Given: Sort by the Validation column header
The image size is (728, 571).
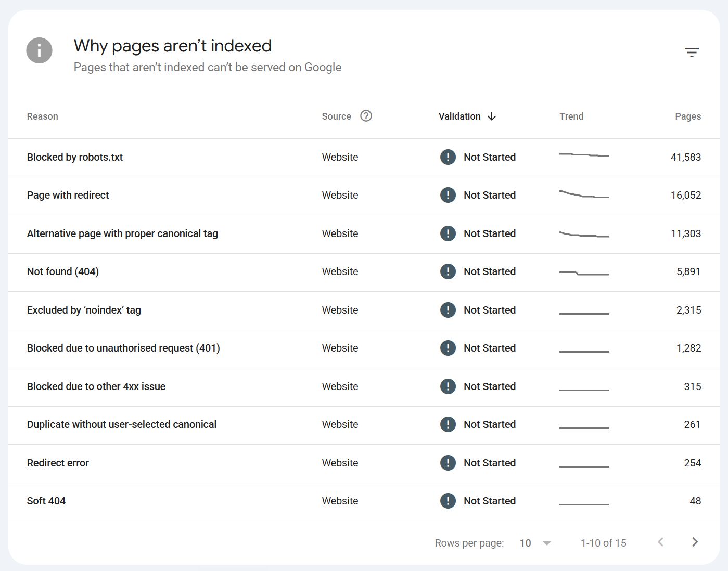Looking at the screenshot, I should 459,116.
